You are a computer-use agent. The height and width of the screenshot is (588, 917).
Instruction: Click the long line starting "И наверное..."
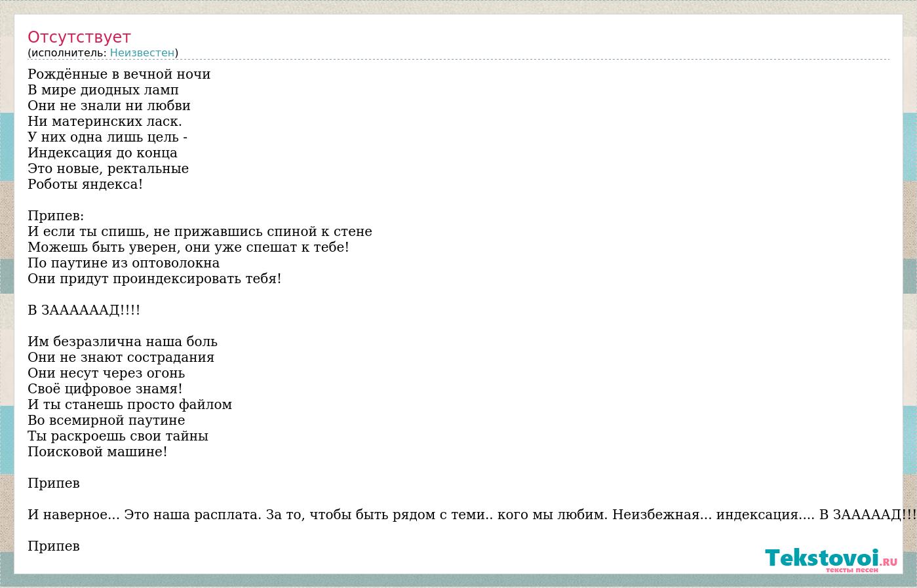(472, 515)
